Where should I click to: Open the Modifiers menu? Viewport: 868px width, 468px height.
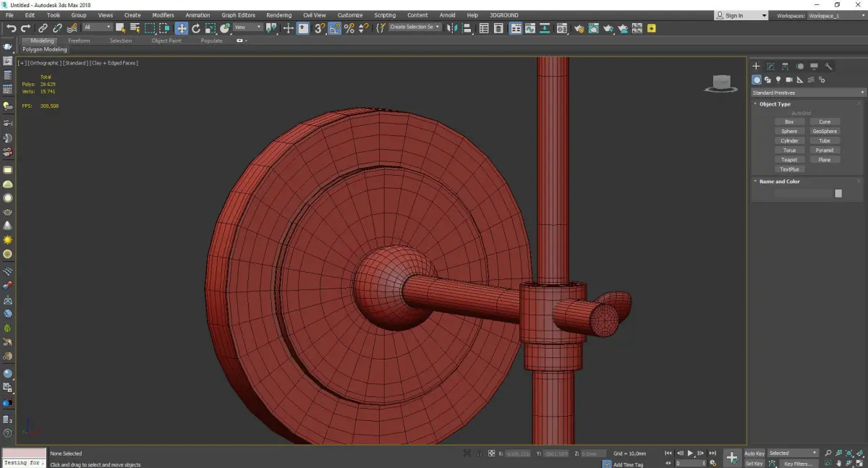[163, 15]
